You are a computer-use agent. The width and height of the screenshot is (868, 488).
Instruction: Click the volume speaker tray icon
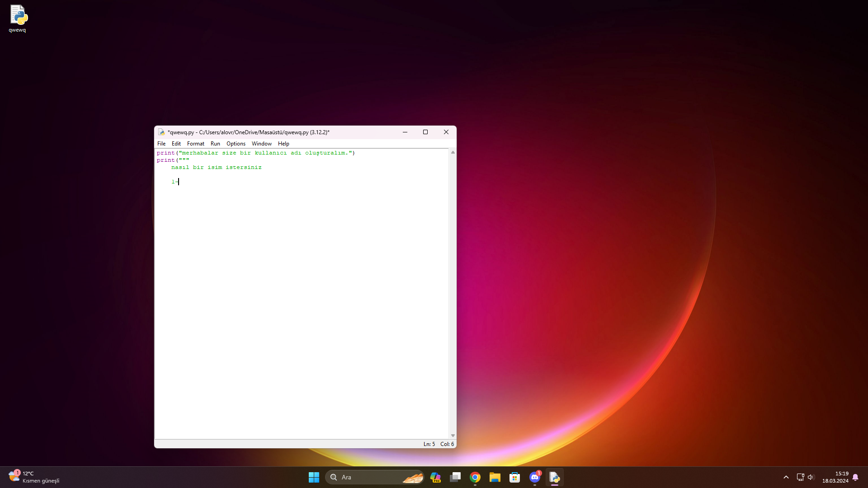tap(811, 477)
